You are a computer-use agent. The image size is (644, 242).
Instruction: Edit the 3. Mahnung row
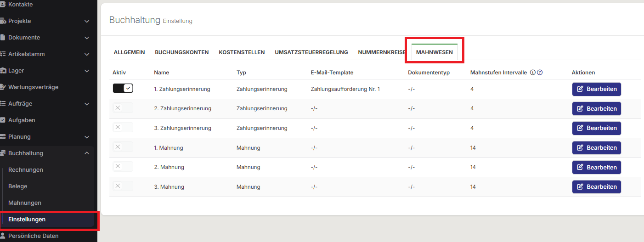click(x=596, y=187)
